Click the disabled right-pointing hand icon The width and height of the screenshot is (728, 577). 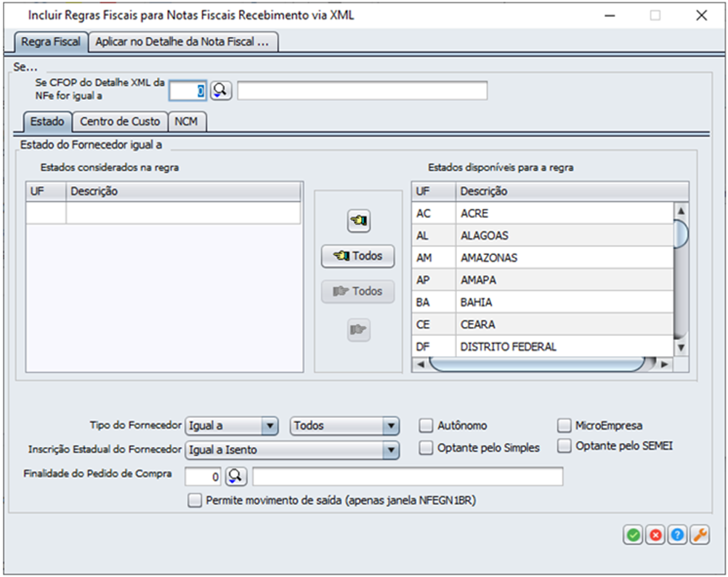click(358, 330)
